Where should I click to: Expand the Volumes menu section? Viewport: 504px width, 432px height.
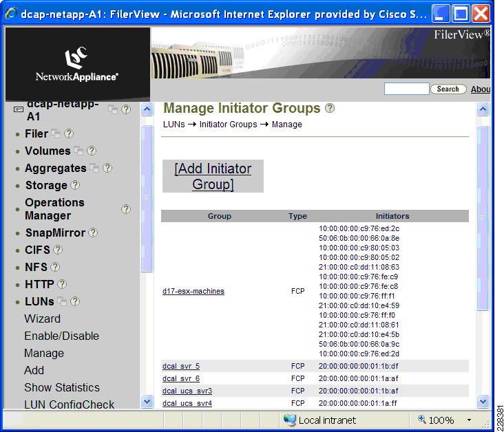click(48, 151)
